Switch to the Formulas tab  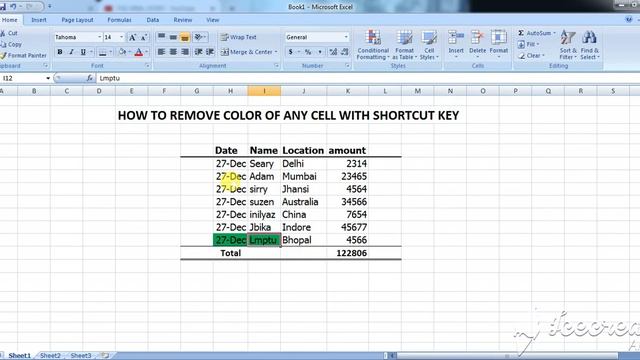(x=119, y=20)
